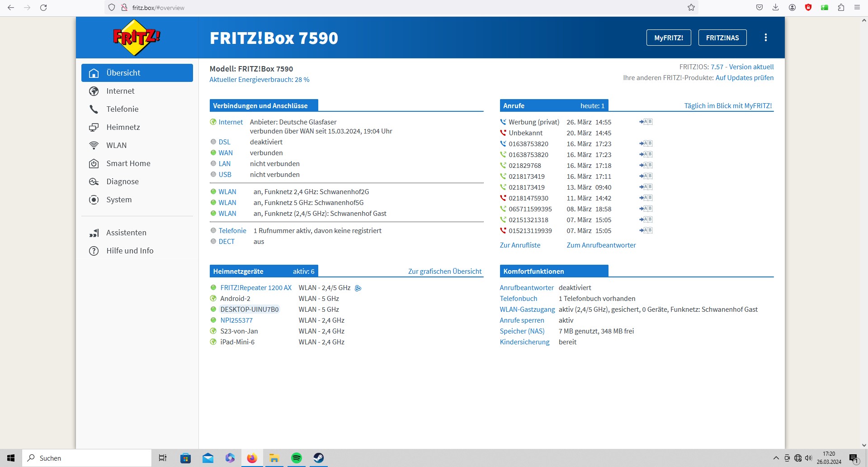The width and height of the screenshot is (868, 467).
Task: Open the Windows notification center
Action: [854, 458]
